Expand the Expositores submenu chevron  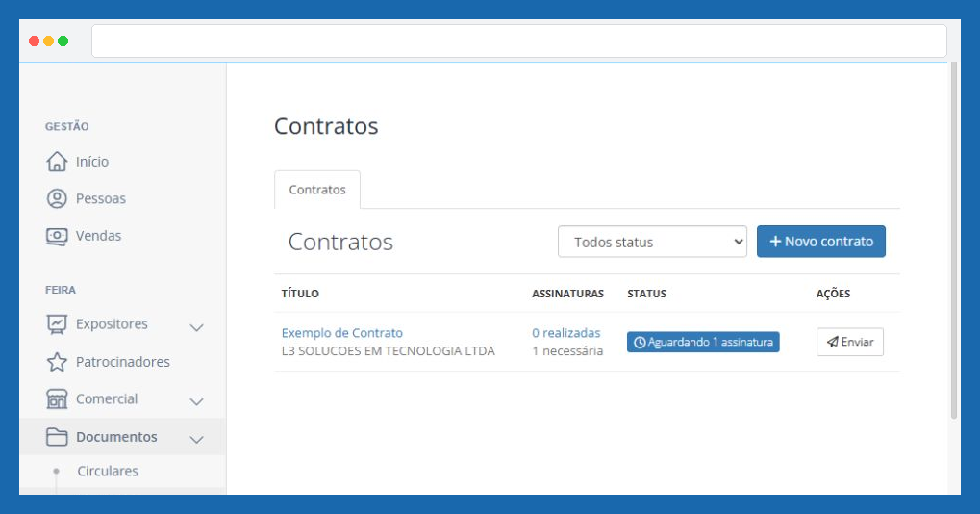click(197, 327)
